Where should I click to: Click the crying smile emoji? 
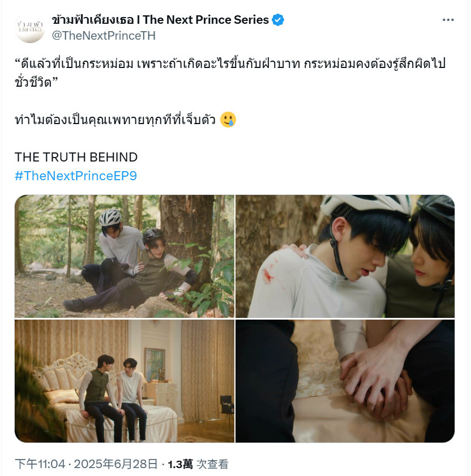click(228, 120)
